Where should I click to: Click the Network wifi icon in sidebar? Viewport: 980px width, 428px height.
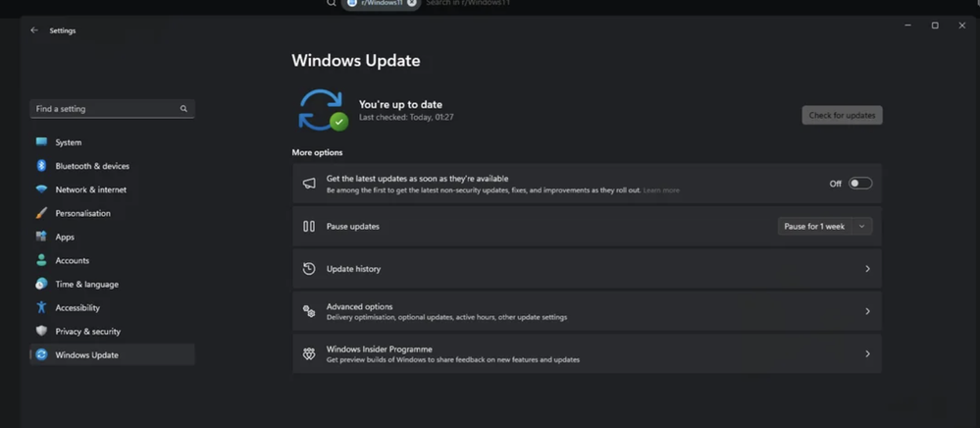(41, 189)
